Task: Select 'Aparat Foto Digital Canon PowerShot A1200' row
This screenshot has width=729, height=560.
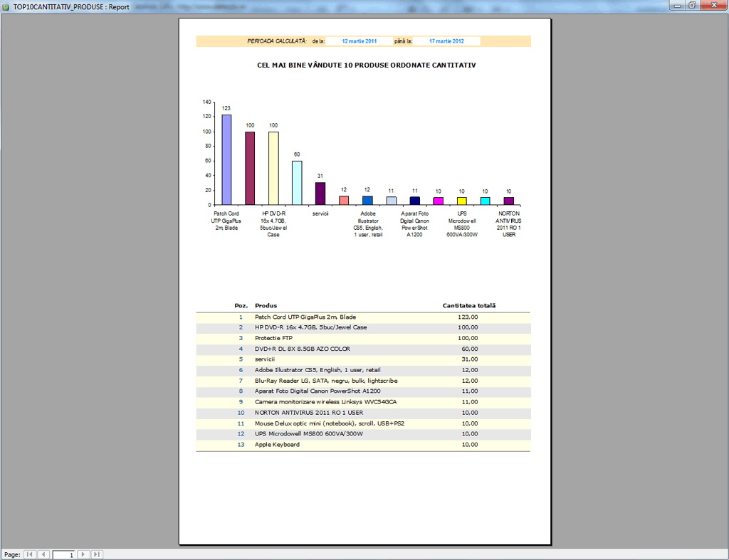Action: click(363, 391)
